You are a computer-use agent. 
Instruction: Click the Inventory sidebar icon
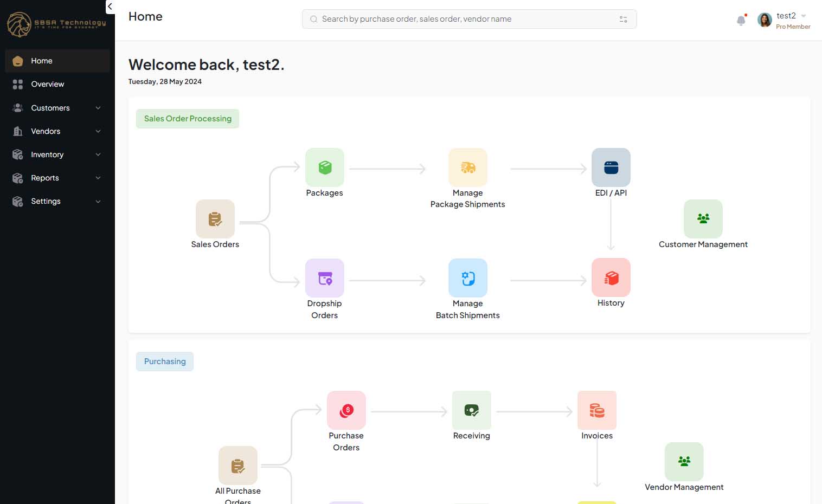[x=18, y=154]
